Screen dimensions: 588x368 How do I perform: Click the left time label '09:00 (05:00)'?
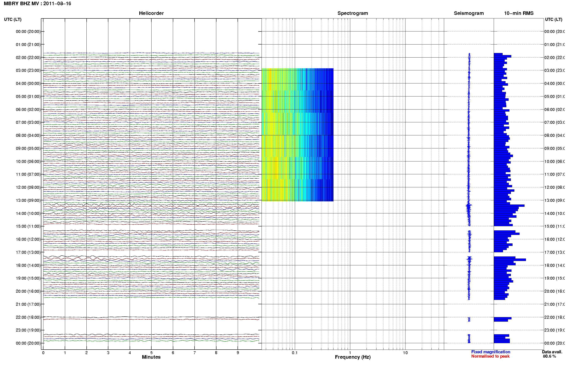tap(28, 148)
